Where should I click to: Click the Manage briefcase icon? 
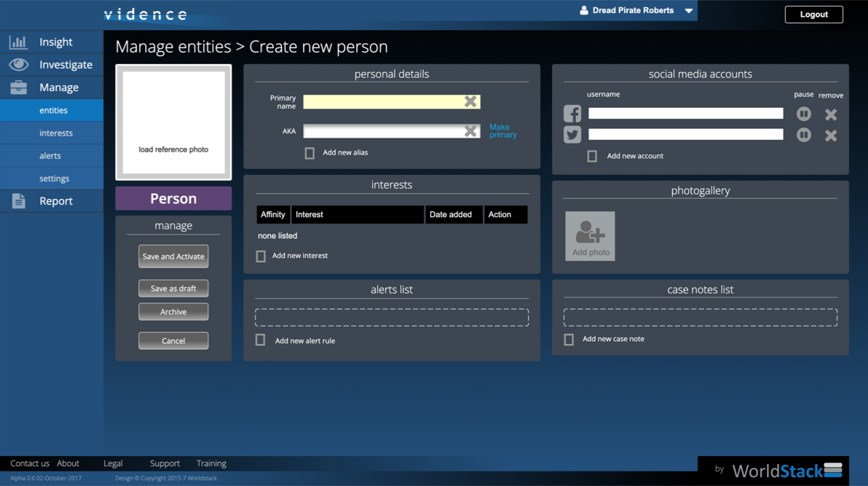click(18, 87)
